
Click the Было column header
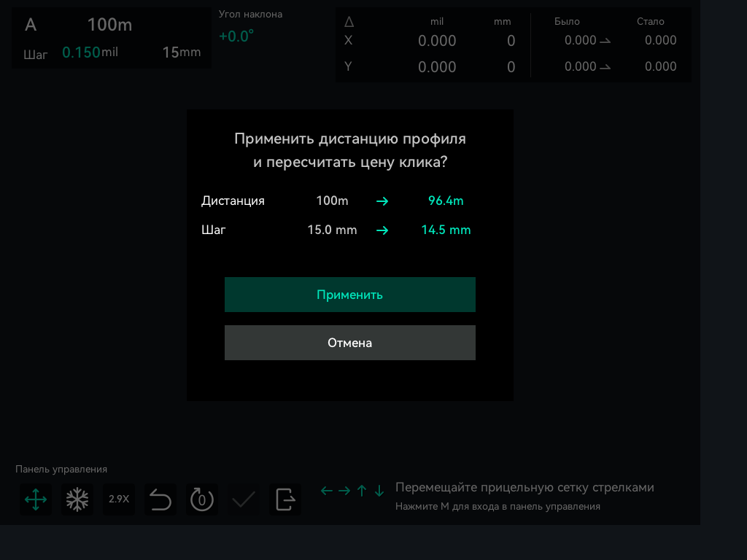coord(567,21)
